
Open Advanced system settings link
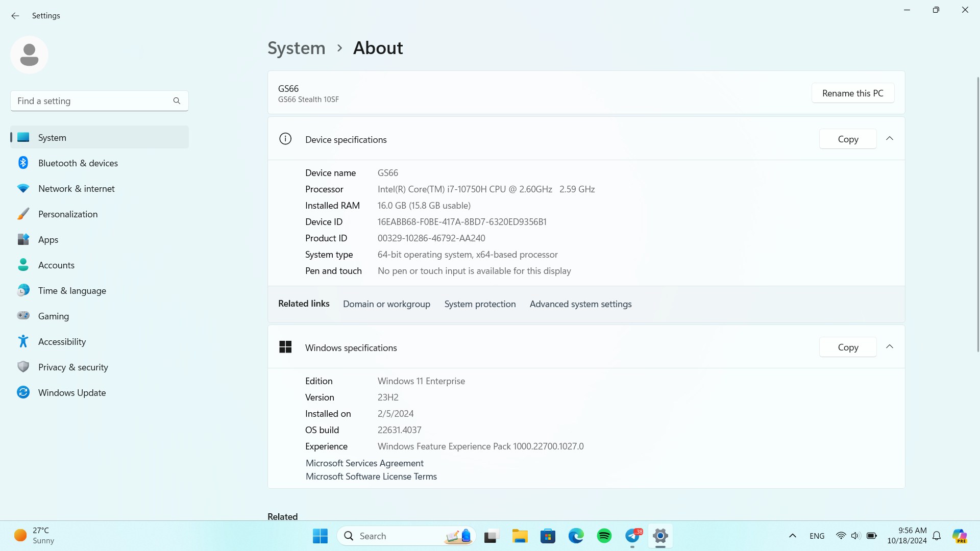[x=580, y=304]
